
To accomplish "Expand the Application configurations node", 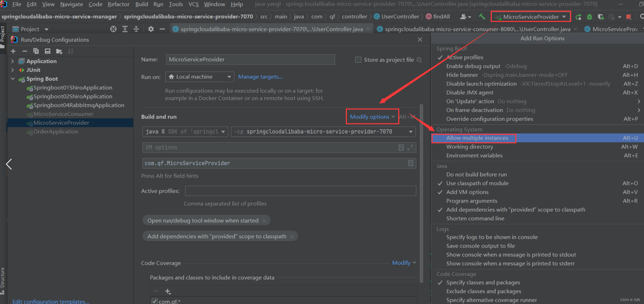I will pyautogui.click(x=12, y=61).
